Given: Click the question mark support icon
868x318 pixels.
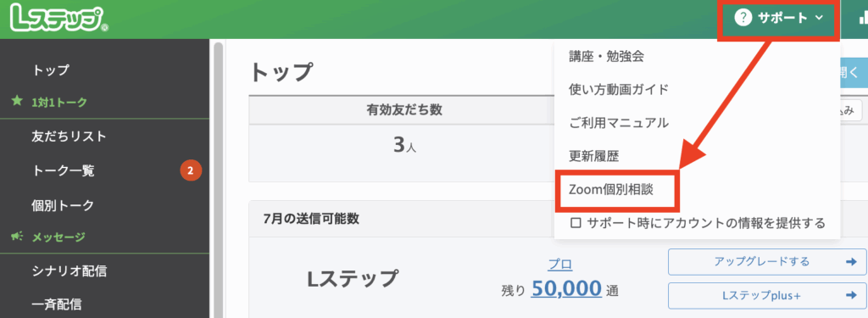Looking at the screenshot, I should (743, 18).
